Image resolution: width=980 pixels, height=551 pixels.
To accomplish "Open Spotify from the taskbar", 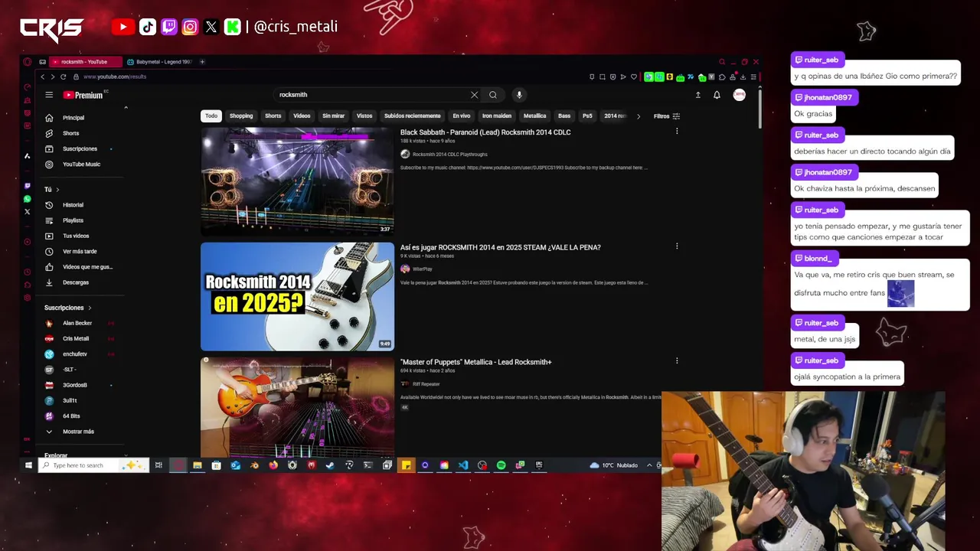I will pos(501,465).
